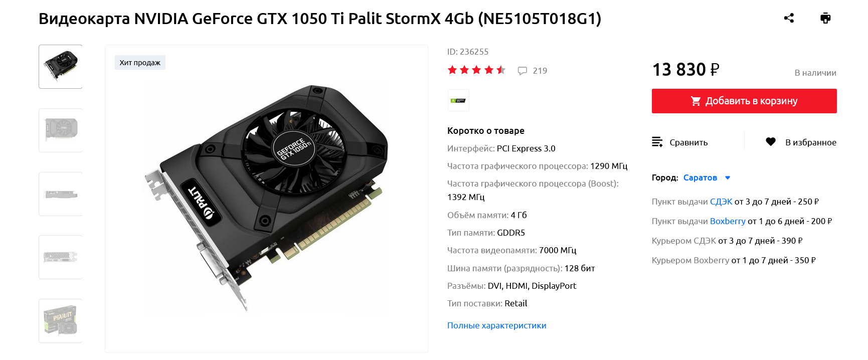Select the side-view card thumbnail
This screenshot has width=868, height=360.
click(61, 194)
